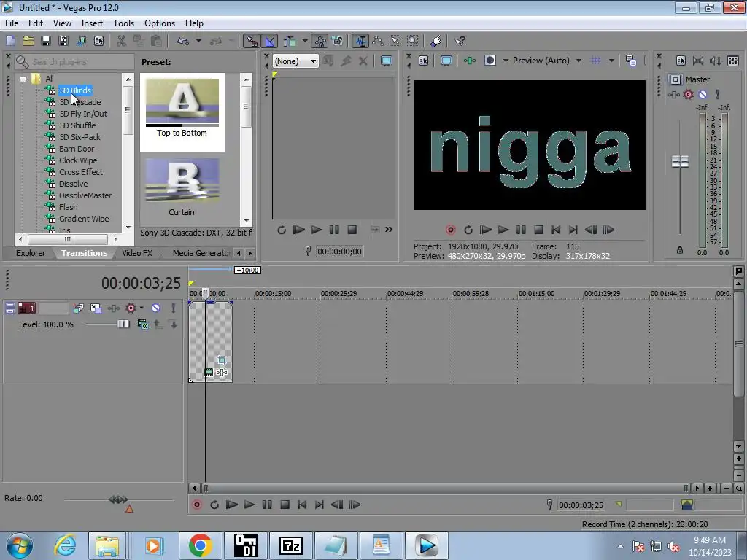The height and width of the screenshot is (560, 747).
Task: Collapse the All folder tree node
Action: (x=23, y=79)
